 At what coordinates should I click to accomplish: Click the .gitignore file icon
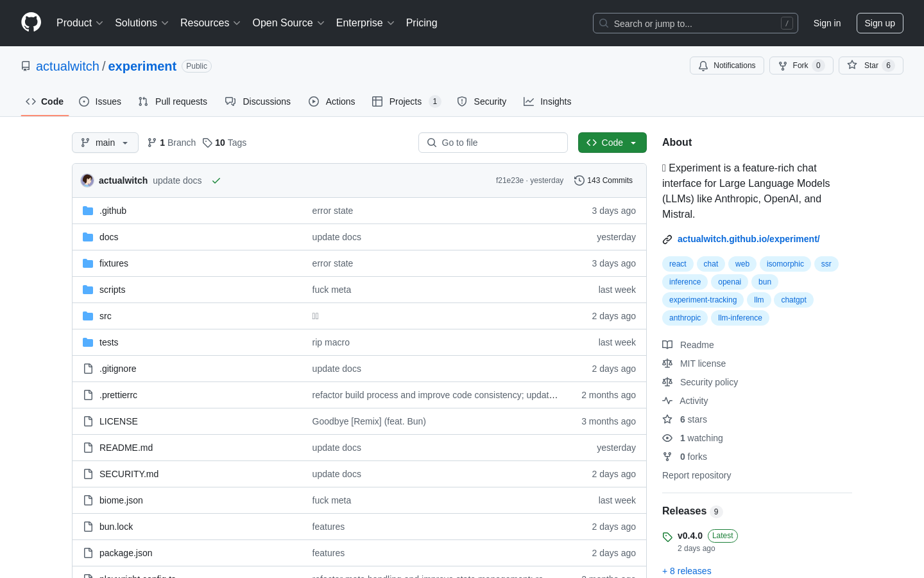88,369
